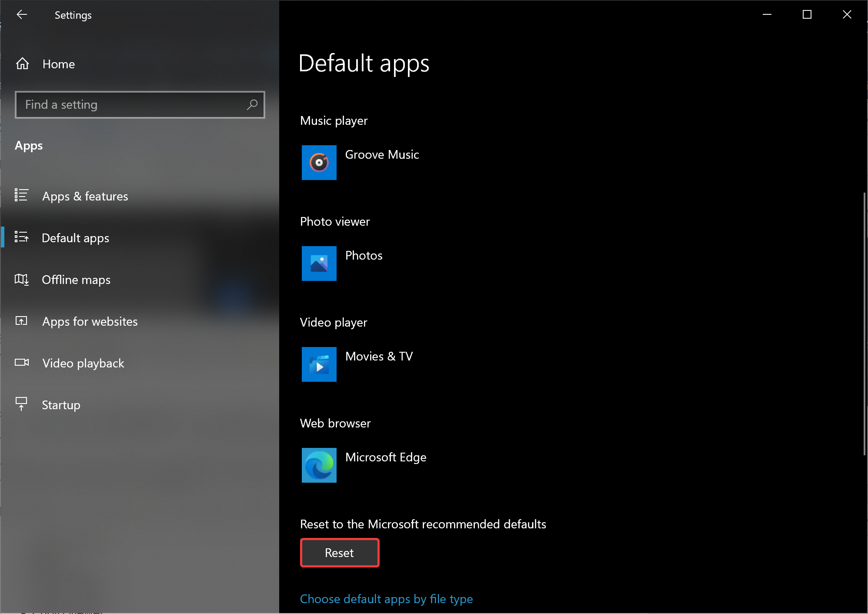Viewport: 868px width, 614px height.
Task: Maximize the Settings window
Action: [x=807, y=15]
